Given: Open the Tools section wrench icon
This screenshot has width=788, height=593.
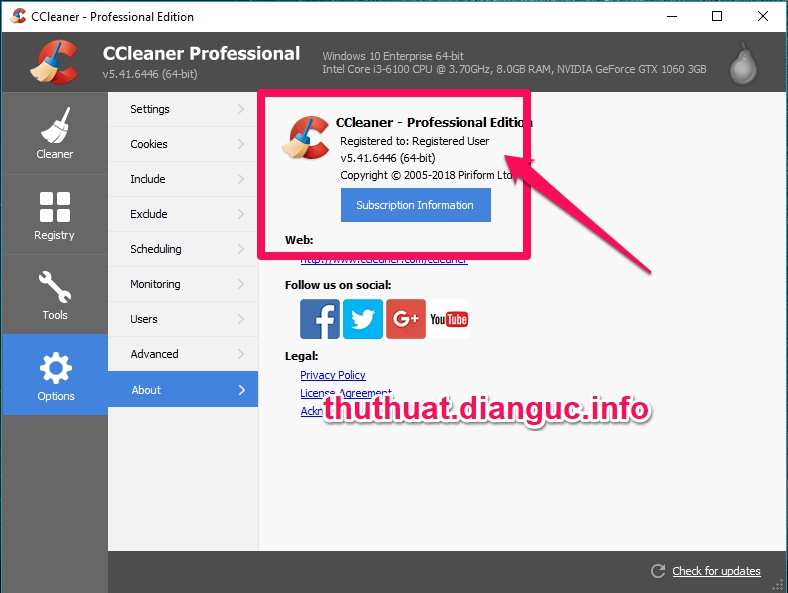Looking at the screenshot, I should (55, 287).
